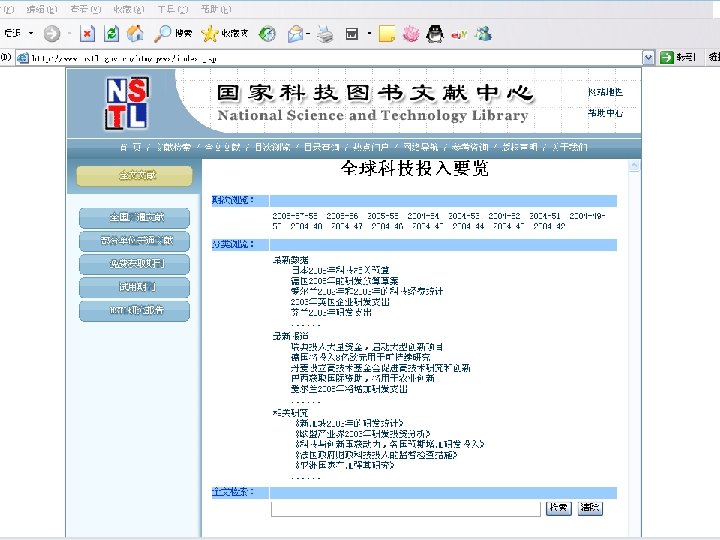Open the 帮助(H) menu
The image size is (720, 540).
click(216, 9)
